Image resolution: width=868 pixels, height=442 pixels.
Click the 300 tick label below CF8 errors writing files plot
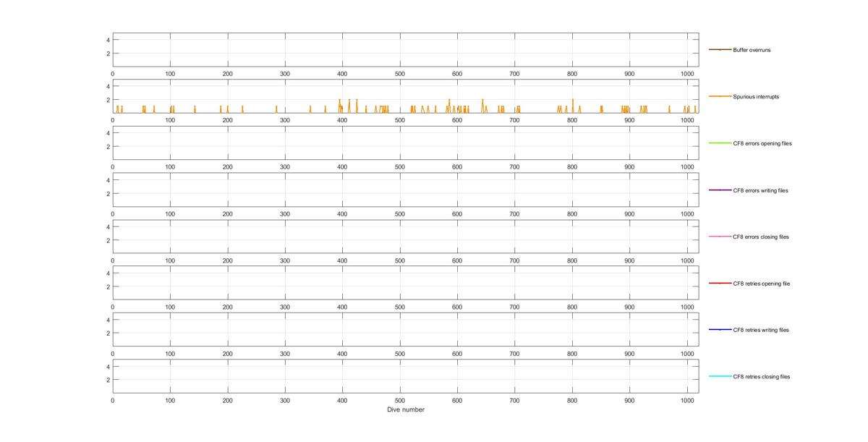pos(285,213)
